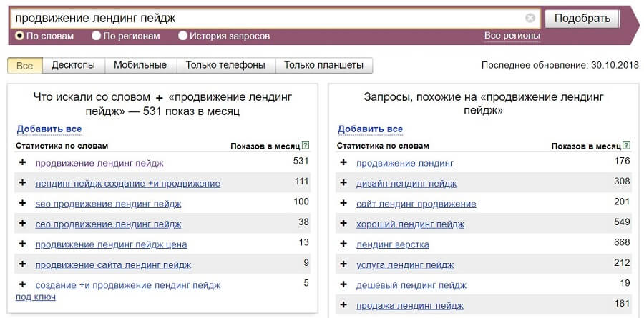The image size is (644, 318).
Task: Add 'дешевый лендинг пейдж' with its plus icon
Action: [x=343, y=284]
